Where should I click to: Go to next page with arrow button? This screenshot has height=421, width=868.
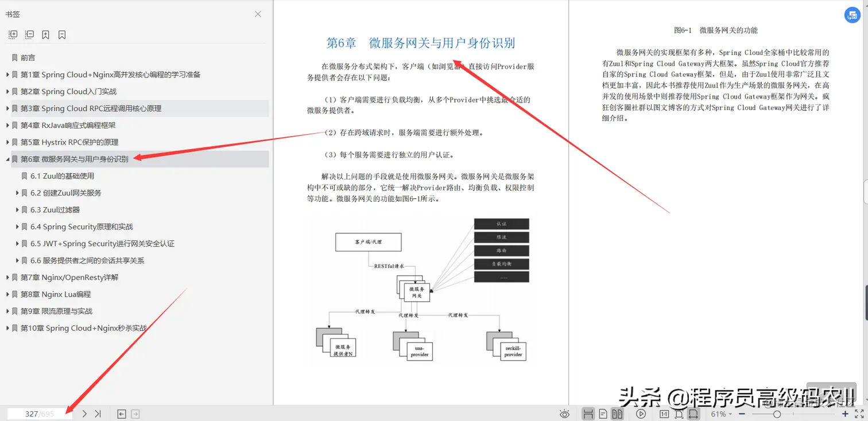point(84,413)
